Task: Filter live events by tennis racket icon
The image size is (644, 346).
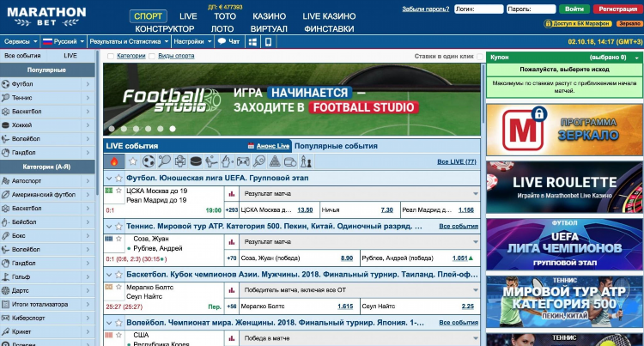Action: [164, 161]
